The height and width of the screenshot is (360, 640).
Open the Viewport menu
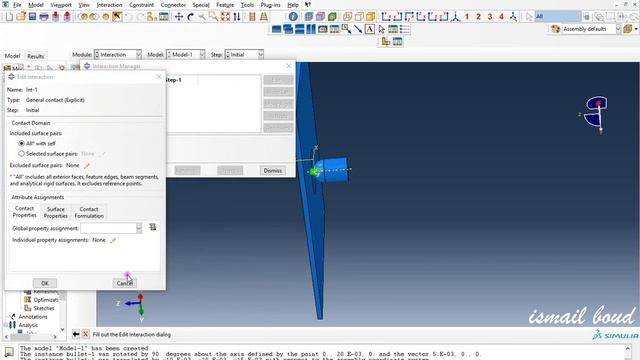click(61, 5)
